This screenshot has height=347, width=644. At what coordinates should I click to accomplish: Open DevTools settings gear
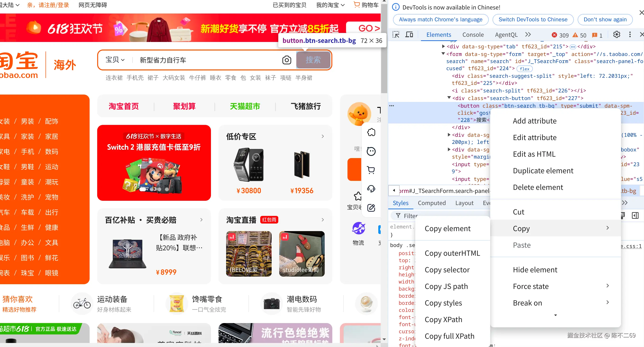tap(617, 35)
